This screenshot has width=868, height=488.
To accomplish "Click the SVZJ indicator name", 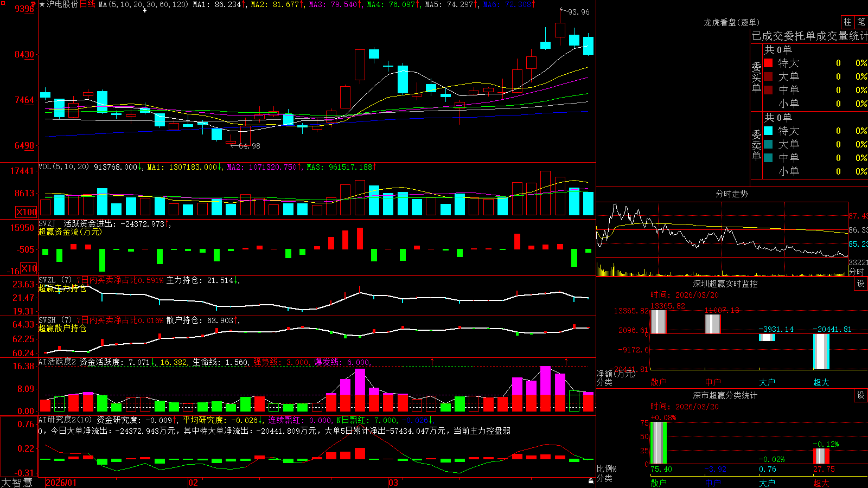I will coord(47,223).
